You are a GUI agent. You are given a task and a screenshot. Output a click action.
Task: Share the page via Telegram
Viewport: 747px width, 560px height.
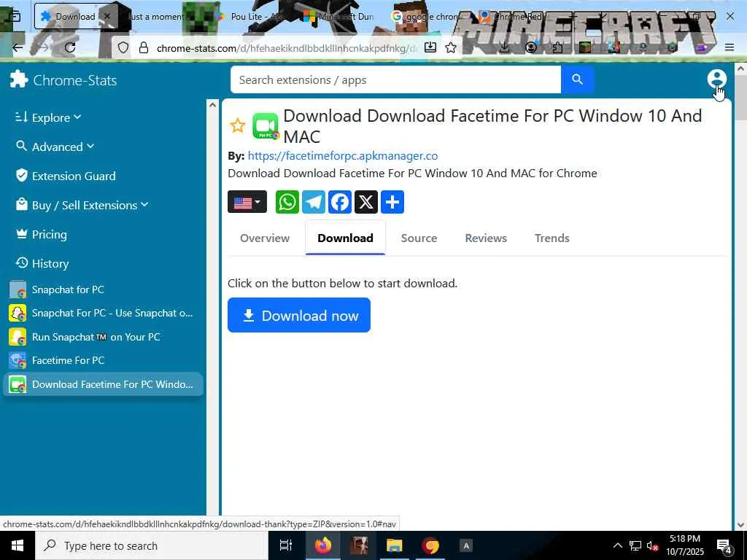tap(314, 202)
